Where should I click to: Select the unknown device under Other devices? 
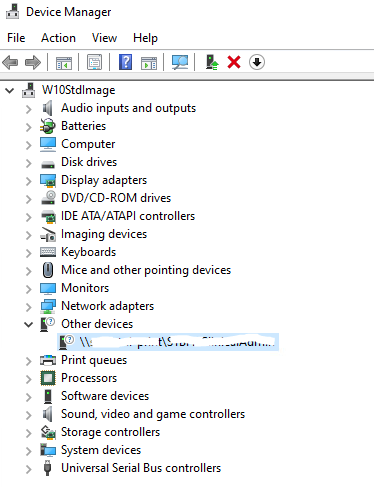[168, 342]
